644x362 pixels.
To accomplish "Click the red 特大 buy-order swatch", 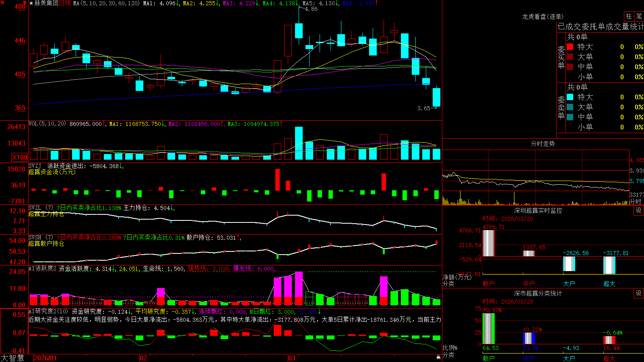I will [570, 47].
